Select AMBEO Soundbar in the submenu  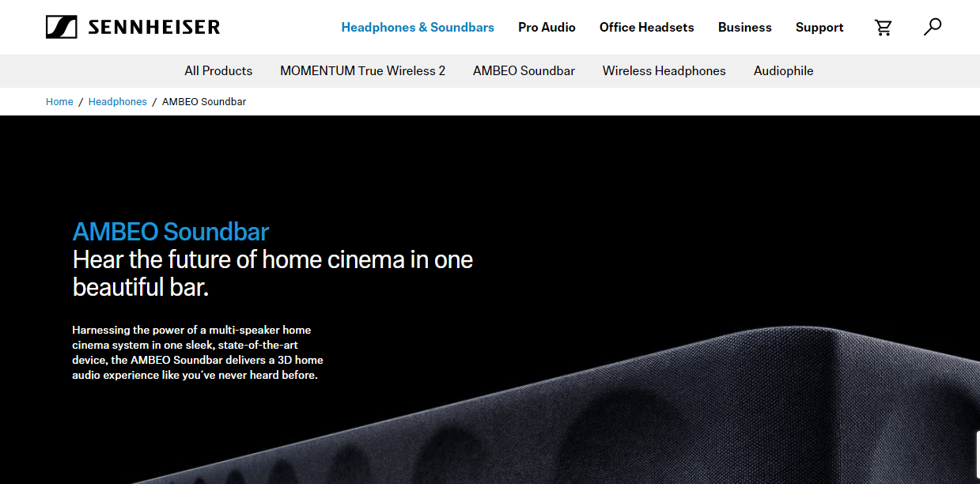tap(524, 70)
